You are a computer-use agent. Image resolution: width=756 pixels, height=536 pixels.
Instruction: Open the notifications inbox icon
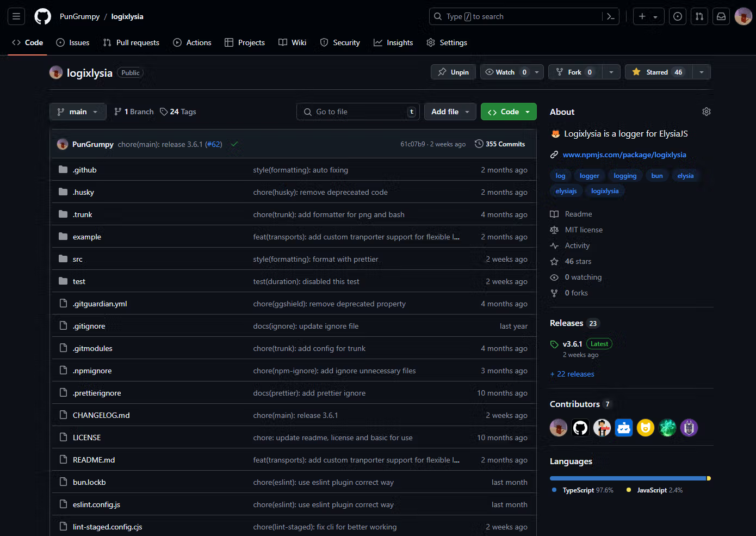click(721, 16)
